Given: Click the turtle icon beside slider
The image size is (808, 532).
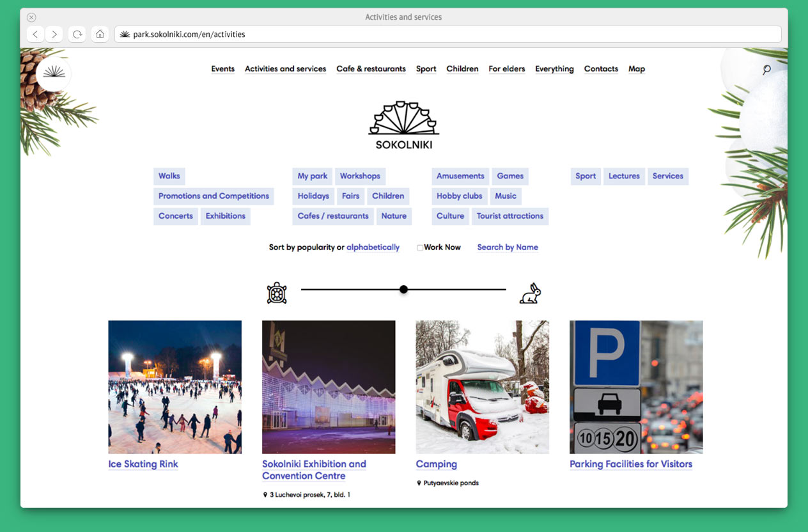Looking at the screenshot, I should point(277,293).
